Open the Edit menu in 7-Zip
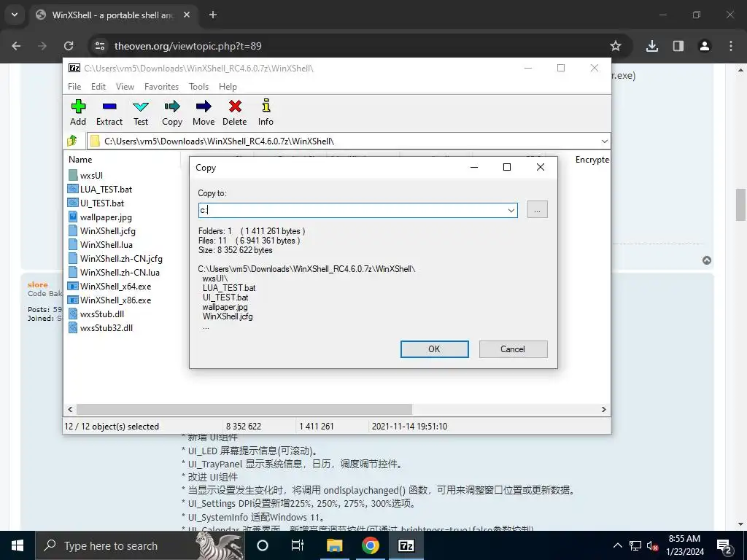This screenshot has height=560, width=747. 98,87
